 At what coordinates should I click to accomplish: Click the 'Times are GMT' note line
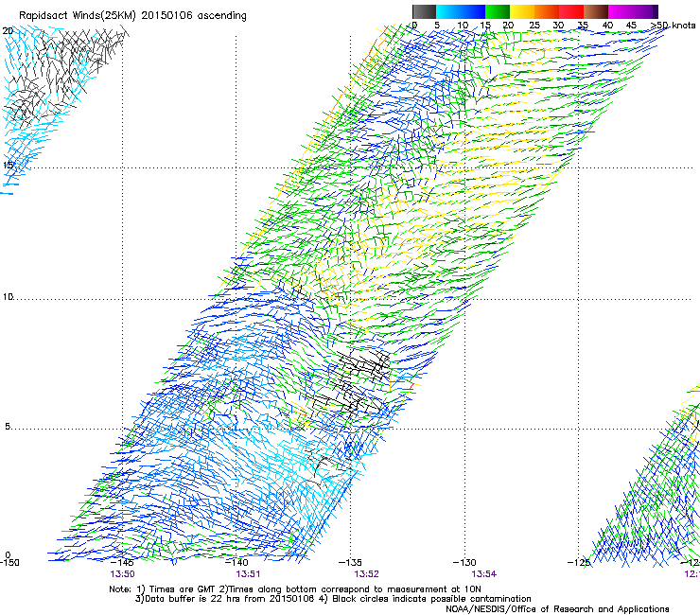coord(295,589)
